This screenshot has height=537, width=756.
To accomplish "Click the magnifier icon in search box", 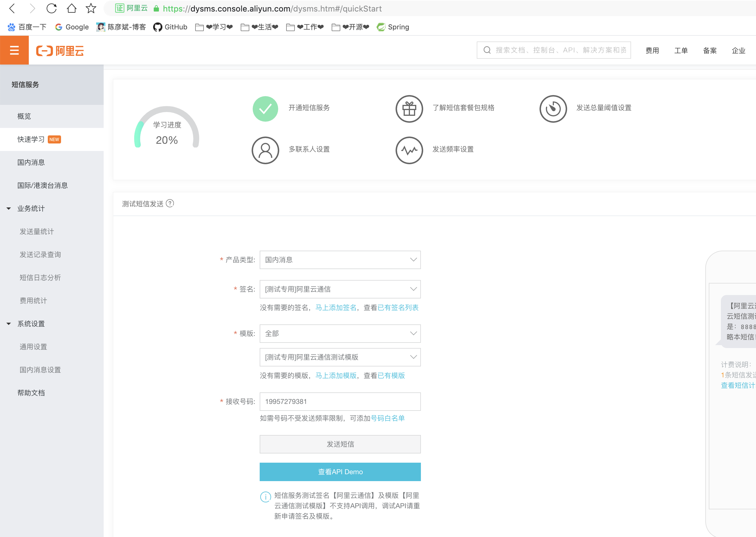I will click(487, 50).
